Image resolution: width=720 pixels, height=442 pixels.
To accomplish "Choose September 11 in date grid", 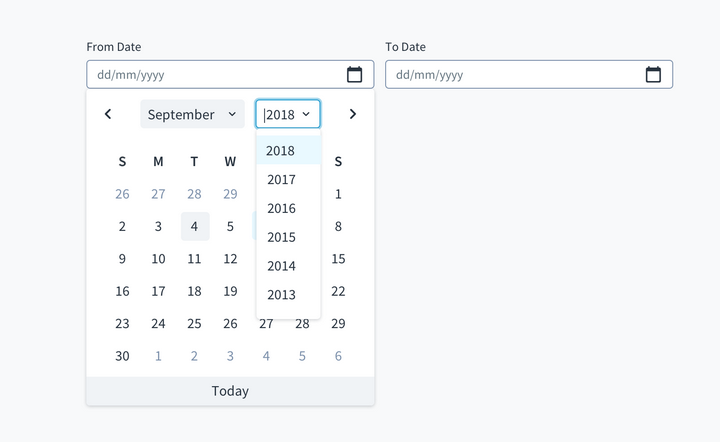I will [194, 259].
